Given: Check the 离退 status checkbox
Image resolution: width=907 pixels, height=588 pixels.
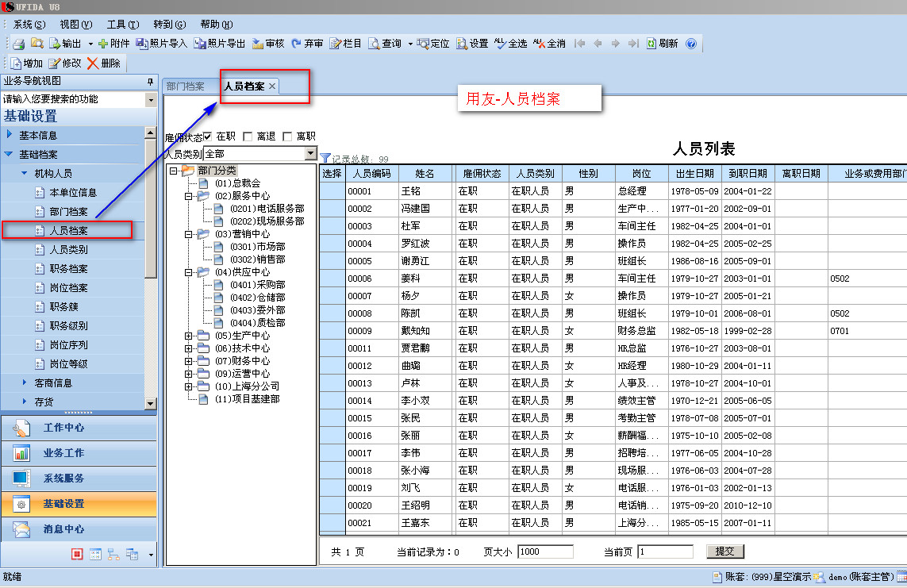Looking at the screenshot, I should pos(248,136).
